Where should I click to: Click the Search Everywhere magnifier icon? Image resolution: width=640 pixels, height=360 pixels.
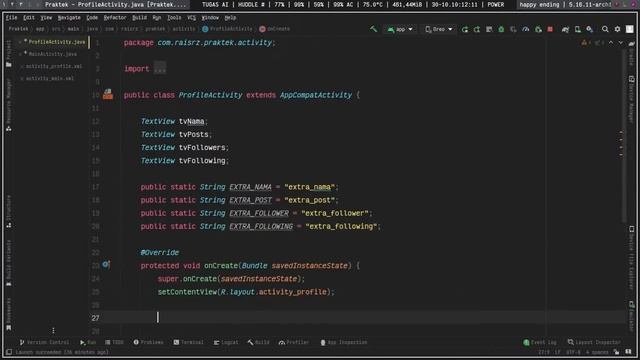pyautogui.click(x=605, y=29)
